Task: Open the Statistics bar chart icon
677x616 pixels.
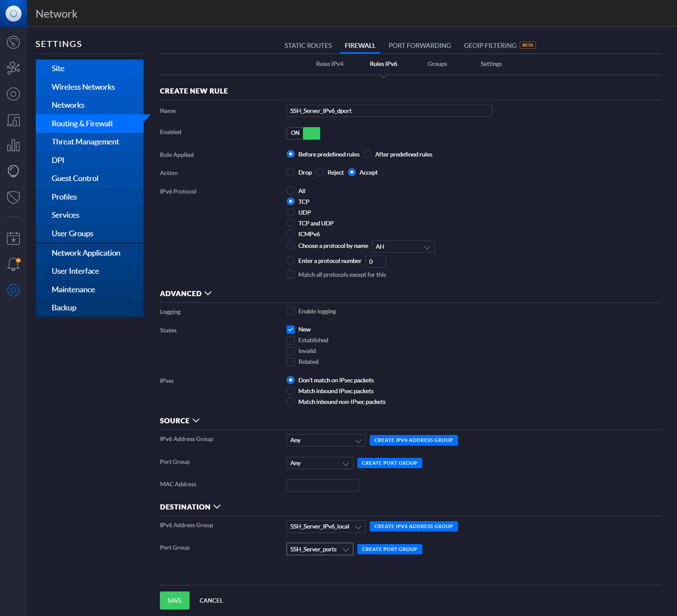Action: (13, 145)
